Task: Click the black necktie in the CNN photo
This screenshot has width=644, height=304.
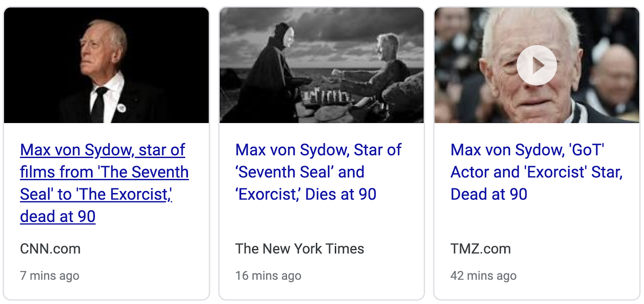Action: coord(98,105)
